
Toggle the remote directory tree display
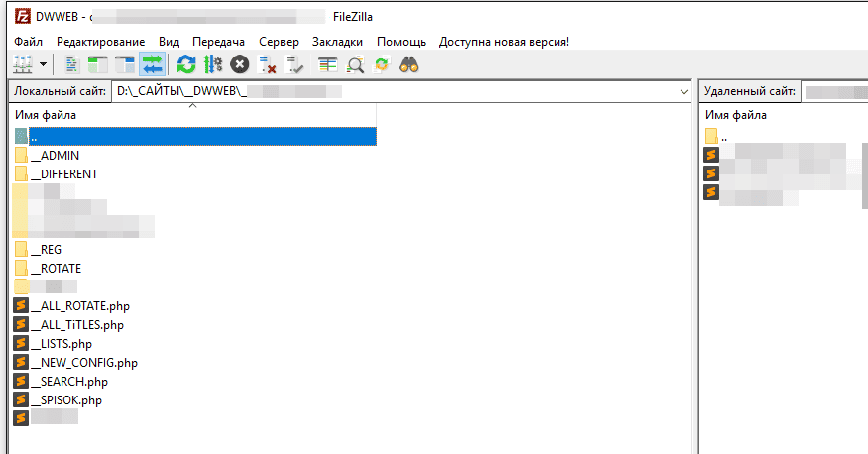click(x=125, y=64)
